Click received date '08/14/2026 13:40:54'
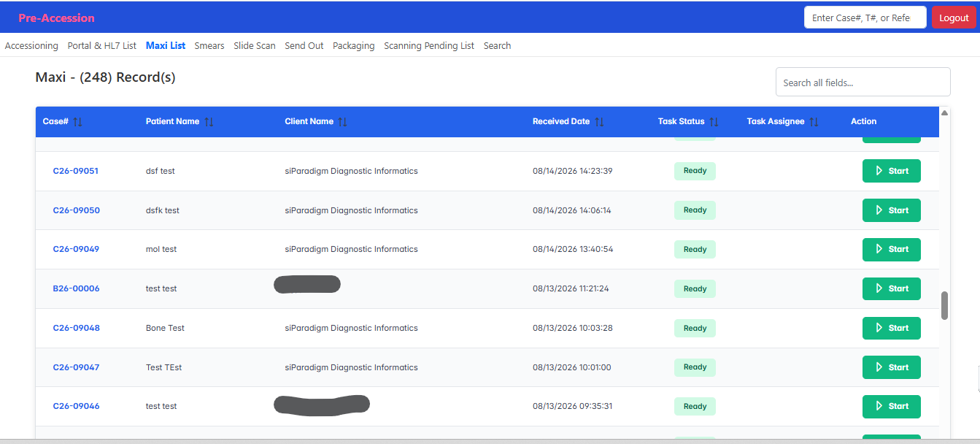Image resolution: width=980 pixels, height=444 pixels. [573, 249]
